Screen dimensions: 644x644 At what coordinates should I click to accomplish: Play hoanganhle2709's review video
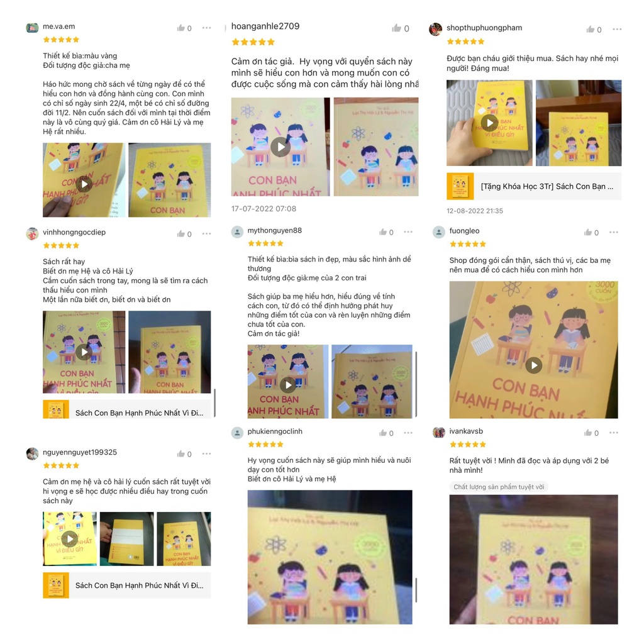[x=280, y=147]
